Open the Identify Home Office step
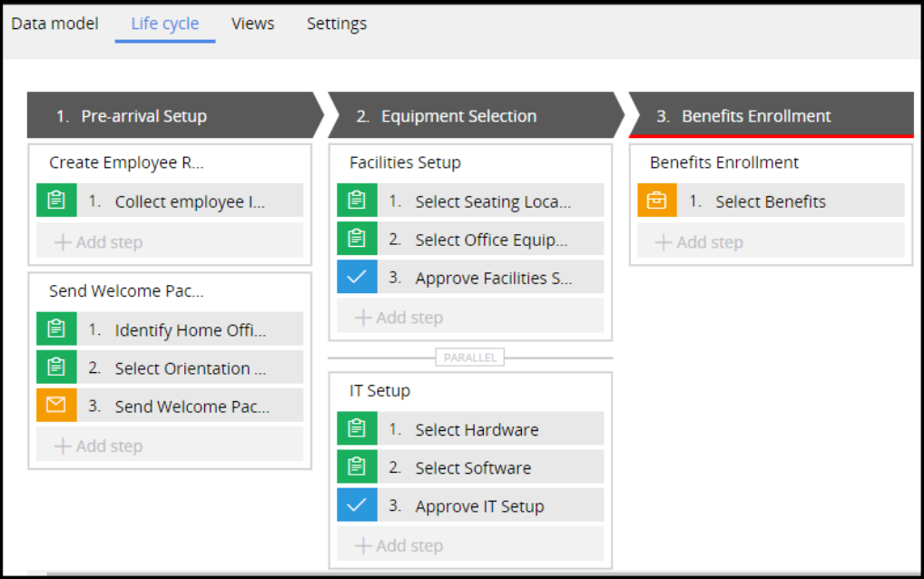This screenshot has width=924, height=579. pos(190,330)
